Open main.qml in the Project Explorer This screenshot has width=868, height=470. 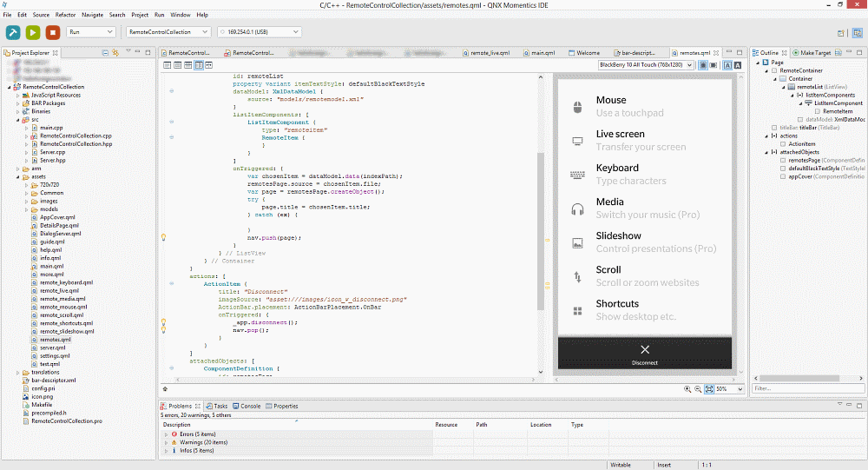pos(50,266)
